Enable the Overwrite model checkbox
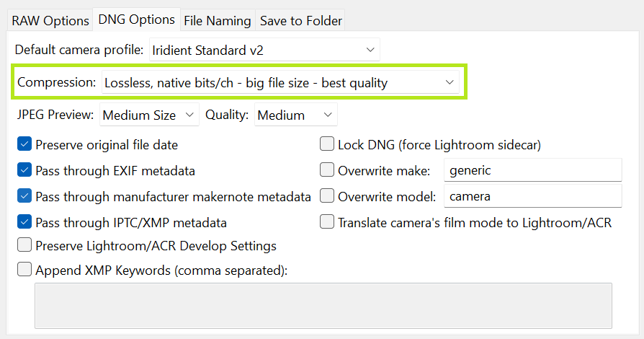This screenshot has height=339, width=644. [327, 196]
